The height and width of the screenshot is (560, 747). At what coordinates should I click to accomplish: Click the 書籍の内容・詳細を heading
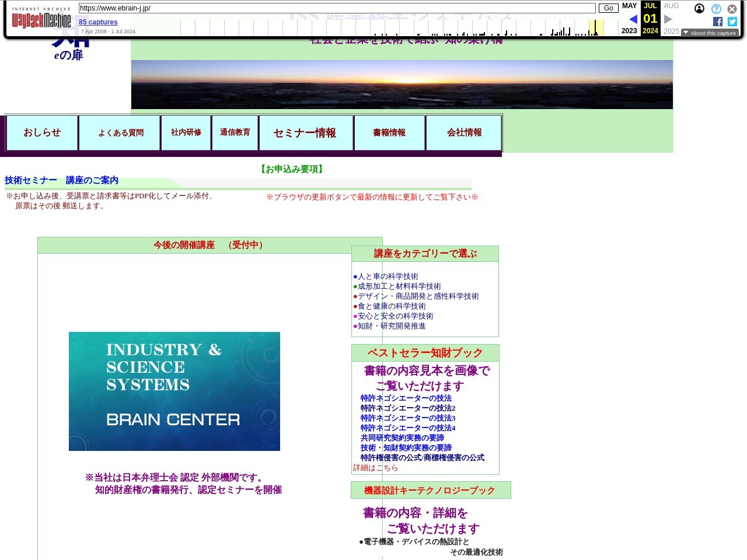415,513
